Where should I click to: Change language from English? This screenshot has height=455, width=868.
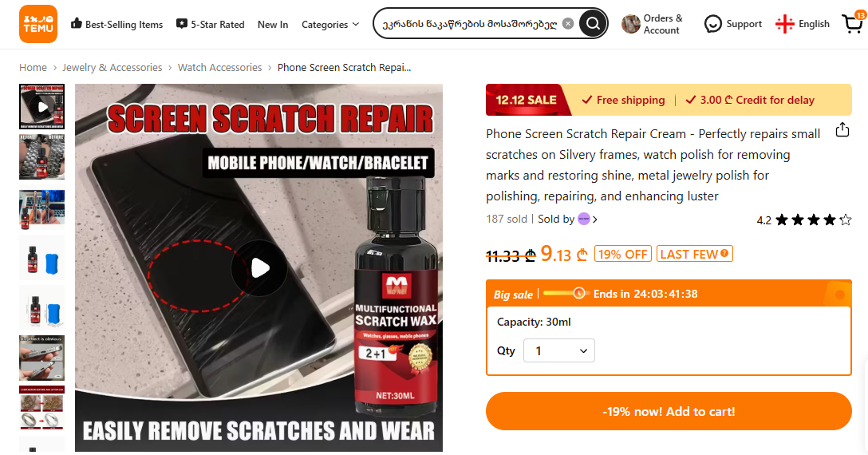coord(803,24)
